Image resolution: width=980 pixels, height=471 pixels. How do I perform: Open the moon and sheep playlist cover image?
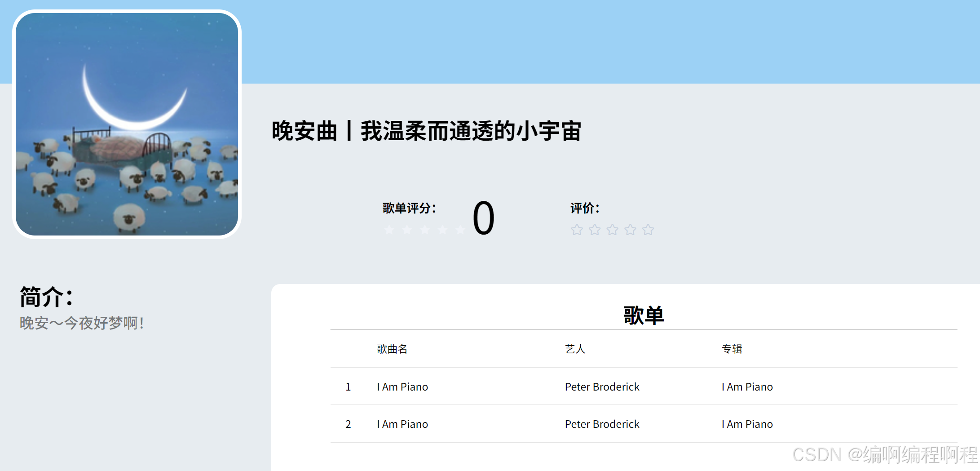(x=127, y=124)
